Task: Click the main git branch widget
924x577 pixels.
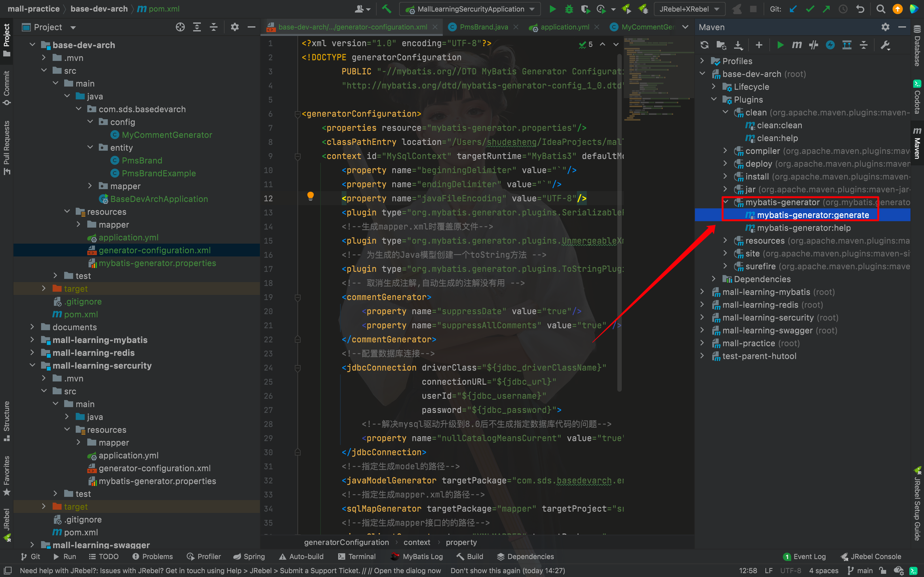Action: pos(860,571)
